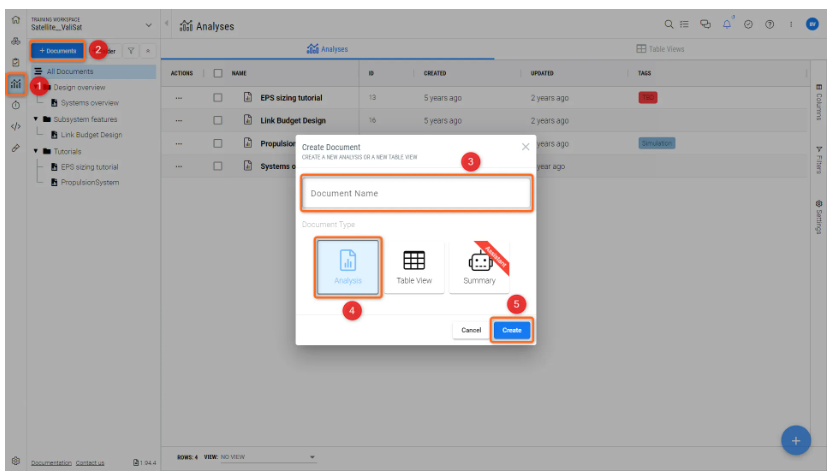Click the search magnifier in the top bar
The width and height of the screenshot is (828, 472).
point(669,24)
